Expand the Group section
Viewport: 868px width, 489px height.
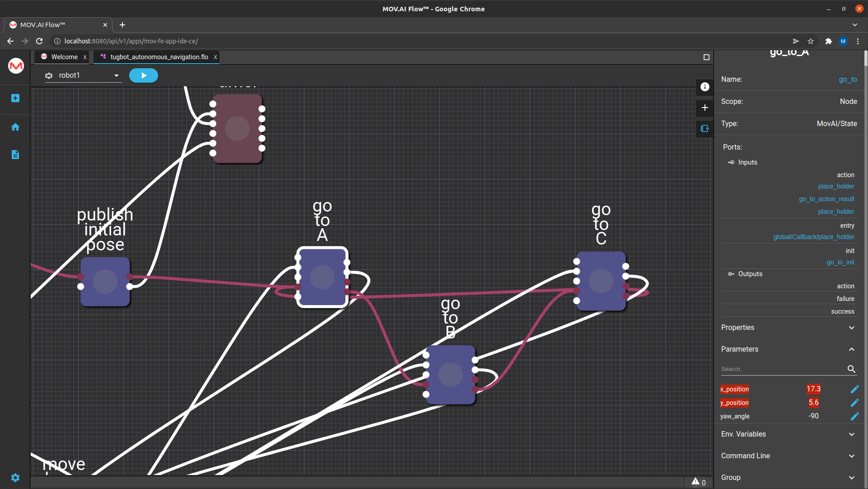click(x=789, y=478)
